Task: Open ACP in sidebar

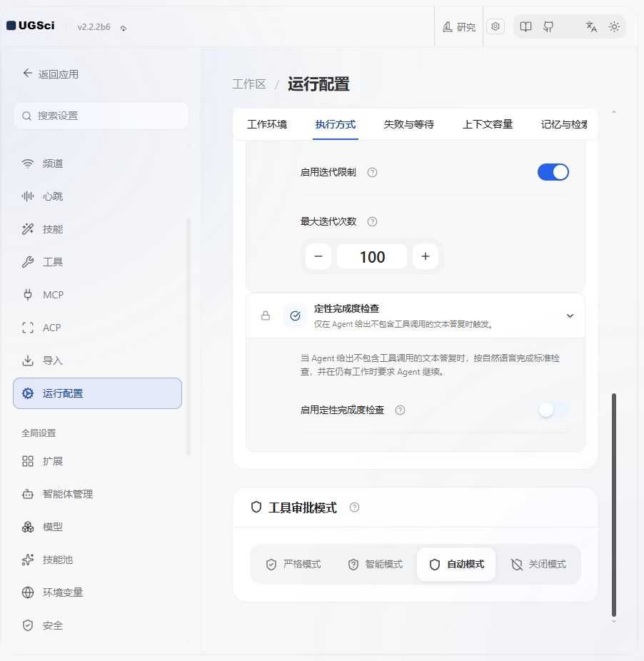Action: pos(98,328)
